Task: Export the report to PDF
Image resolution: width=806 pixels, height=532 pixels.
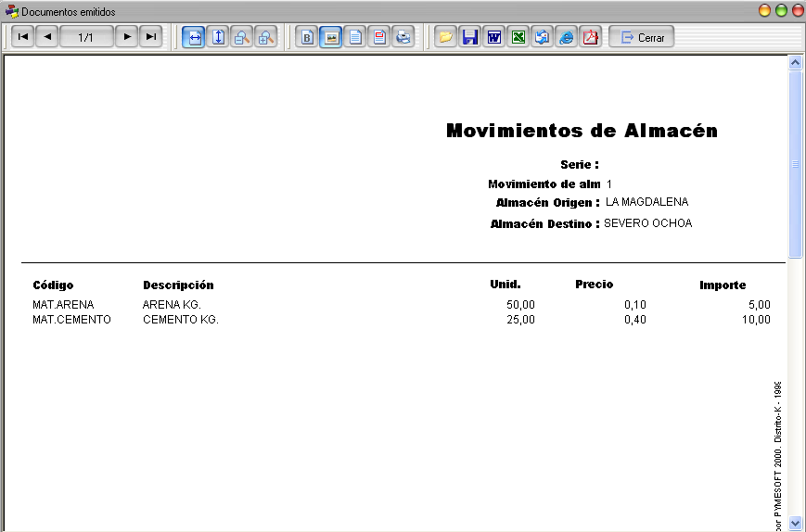Action: pos(591,37)
